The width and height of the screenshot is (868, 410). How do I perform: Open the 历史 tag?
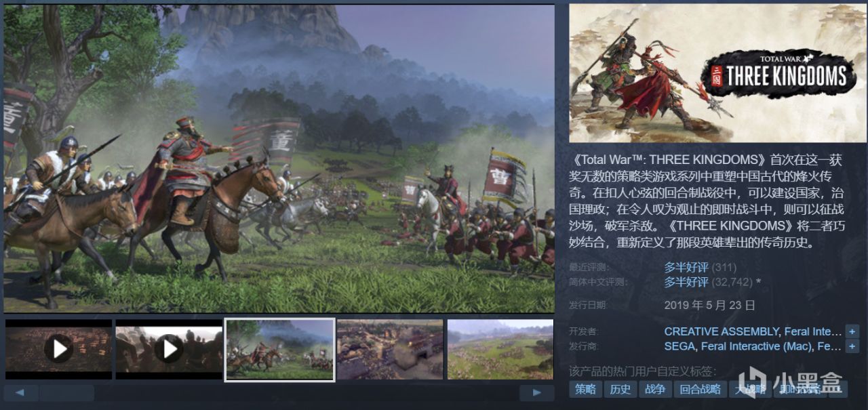coord(620,389)
